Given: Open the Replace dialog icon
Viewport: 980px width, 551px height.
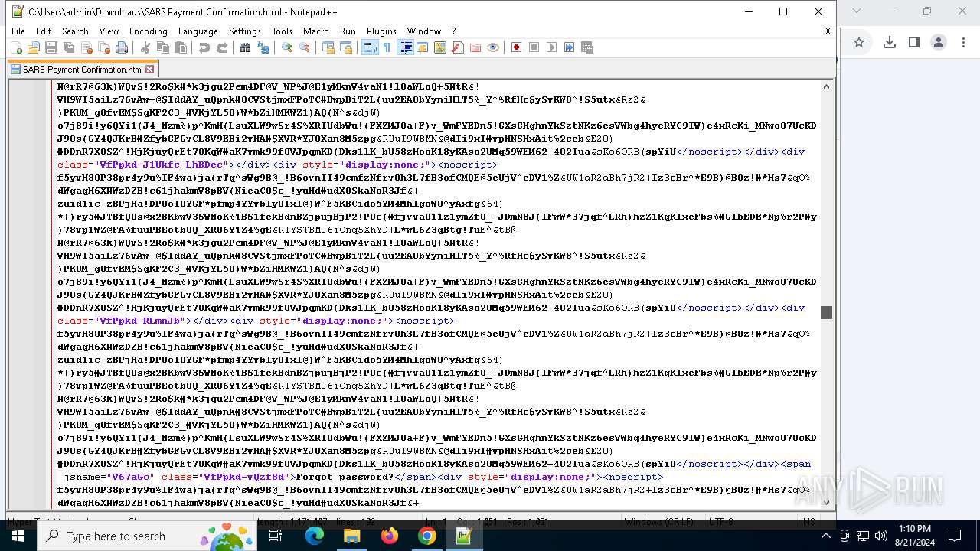Looking at the screenshot, I should [x=263, y=47].
